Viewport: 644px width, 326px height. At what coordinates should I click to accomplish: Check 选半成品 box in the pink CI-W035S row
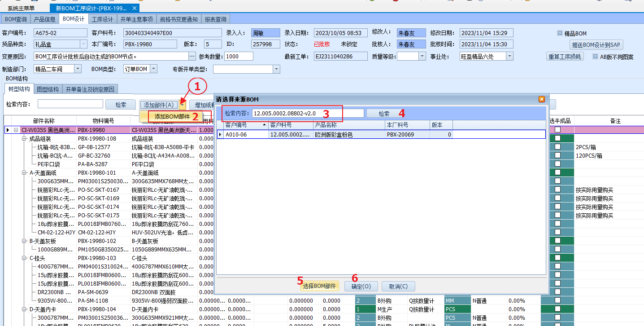(557, 130)
